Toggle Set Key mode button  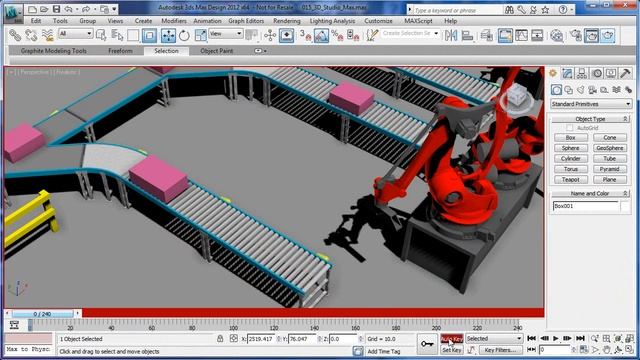point(451,350)
